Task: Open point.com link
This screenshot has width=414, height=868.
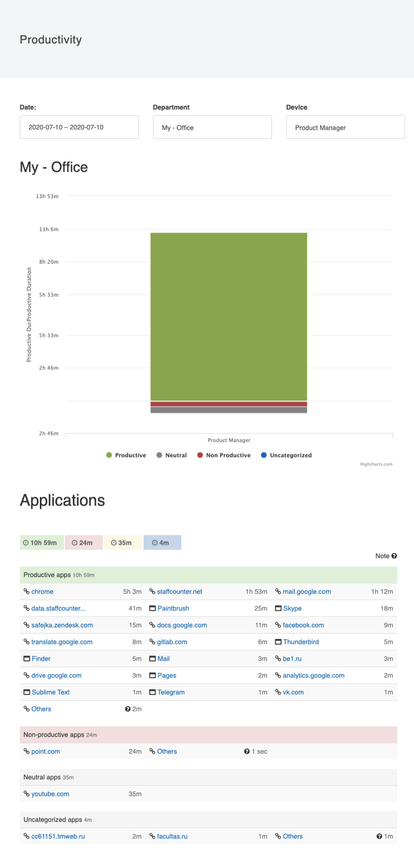Action: [46, 752]
